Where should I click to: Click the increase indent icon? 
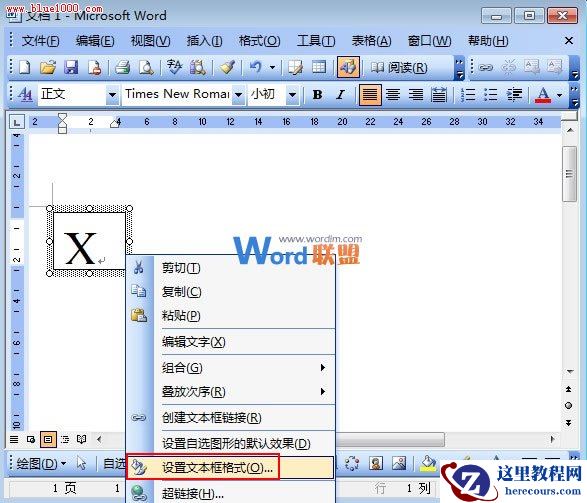click(514, 95)
